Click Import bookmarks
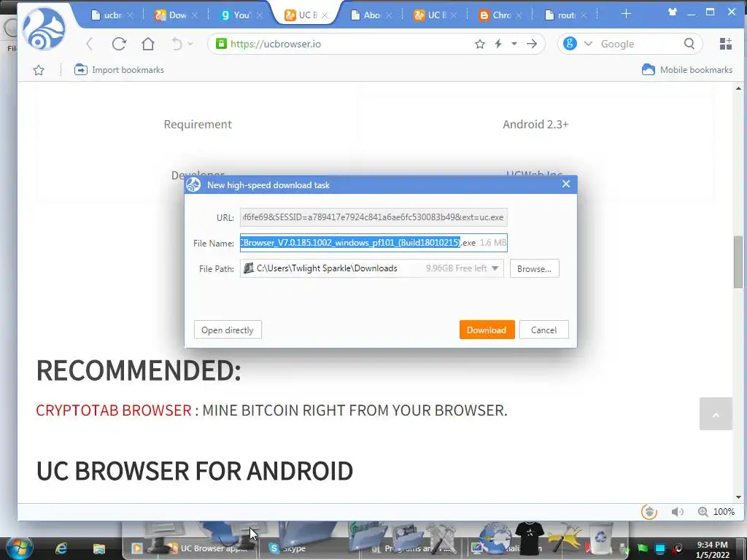 point(119,70)
